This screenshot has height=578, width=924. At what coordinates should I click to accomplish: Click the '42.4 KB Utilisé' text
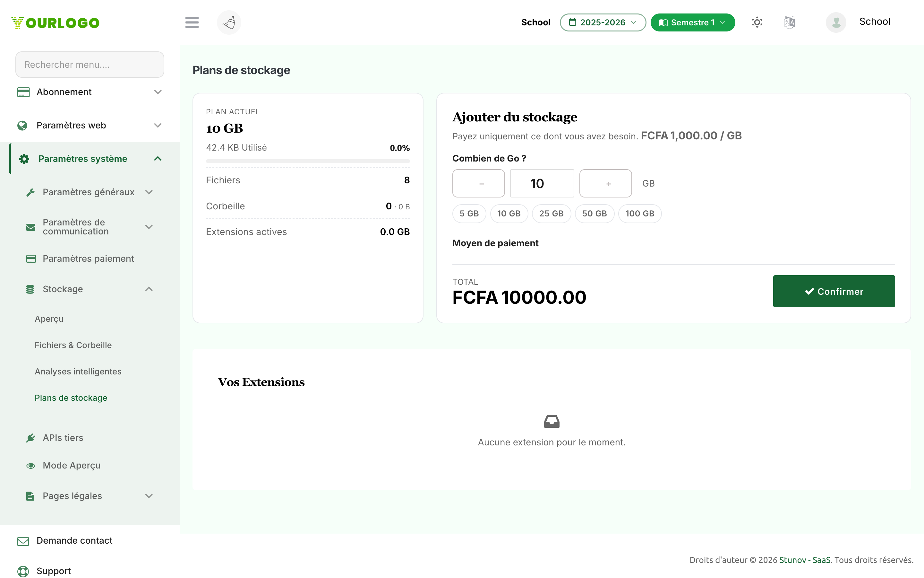click(x=236, y=148)
